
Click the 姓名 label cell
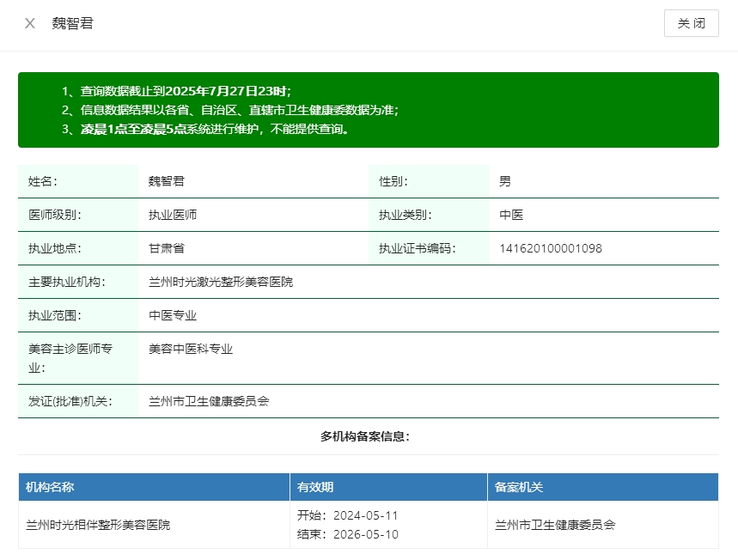[x=78, y=181]
